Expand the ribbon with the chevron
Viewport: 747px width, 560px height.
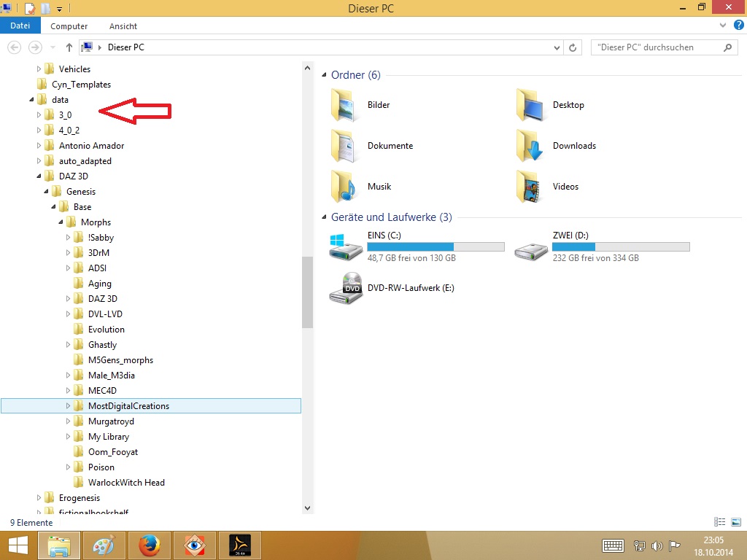[723, 26]
